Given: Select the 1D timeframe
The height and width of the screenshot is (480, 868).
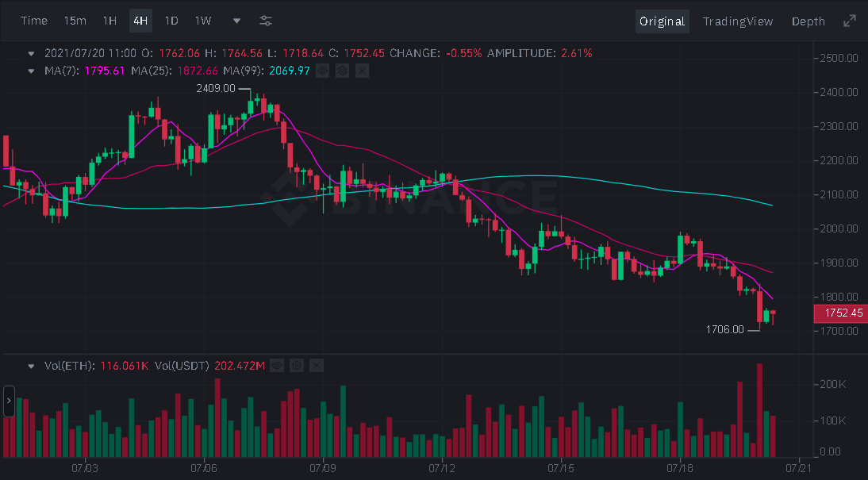Looking at the screenshot, I should tap(171, 21).
